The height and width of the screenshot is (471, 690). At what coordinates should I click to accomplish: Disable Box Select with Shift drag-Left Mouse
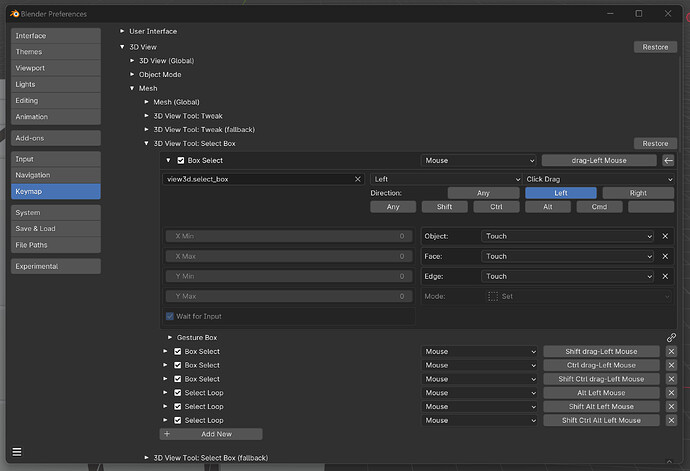[177, 351]
